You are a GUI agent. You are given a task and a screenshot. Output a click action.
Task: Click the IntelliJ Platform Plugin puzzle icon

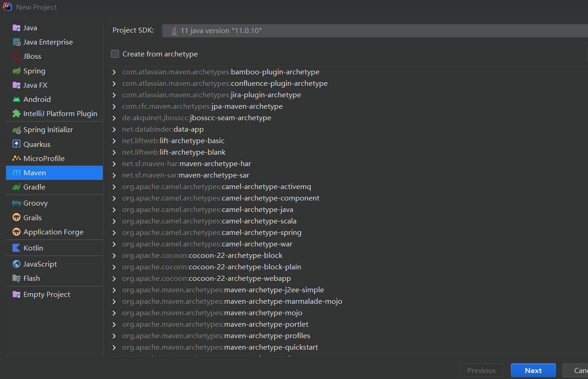tap(17, 114)
